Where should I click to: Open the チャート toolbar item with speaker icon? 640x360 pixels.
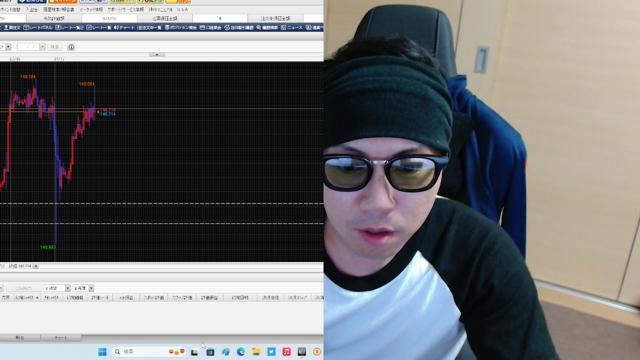pos(123,27)
